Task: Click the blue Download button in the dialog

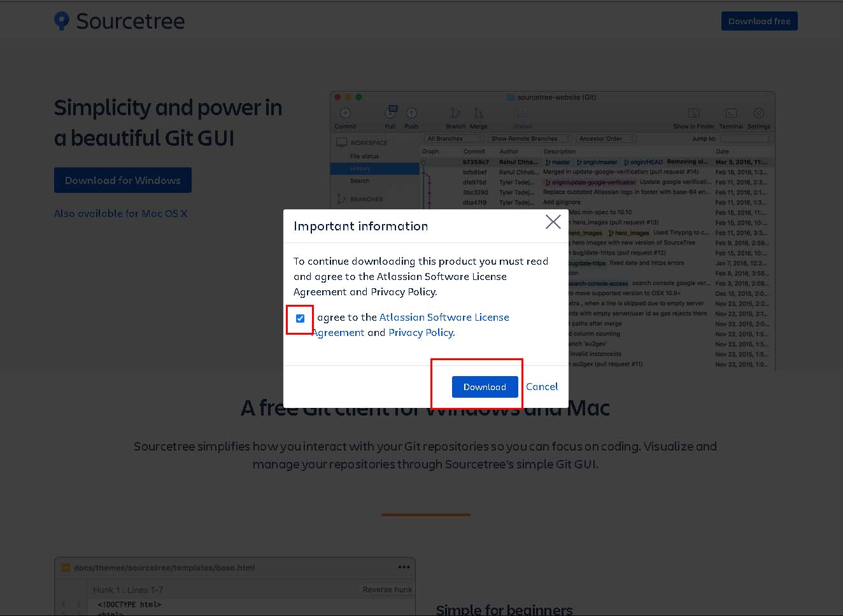Action: pos(485,387)
